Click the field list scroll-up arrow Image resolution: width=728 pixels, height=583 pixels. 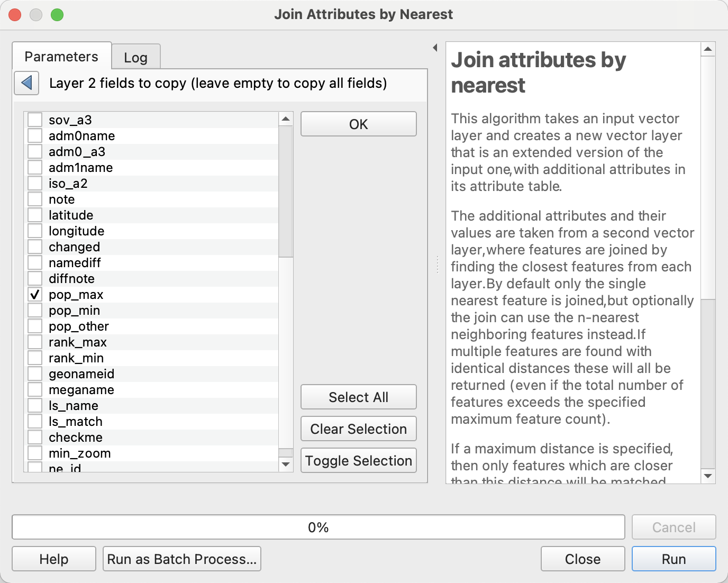(x=286, y=118)
